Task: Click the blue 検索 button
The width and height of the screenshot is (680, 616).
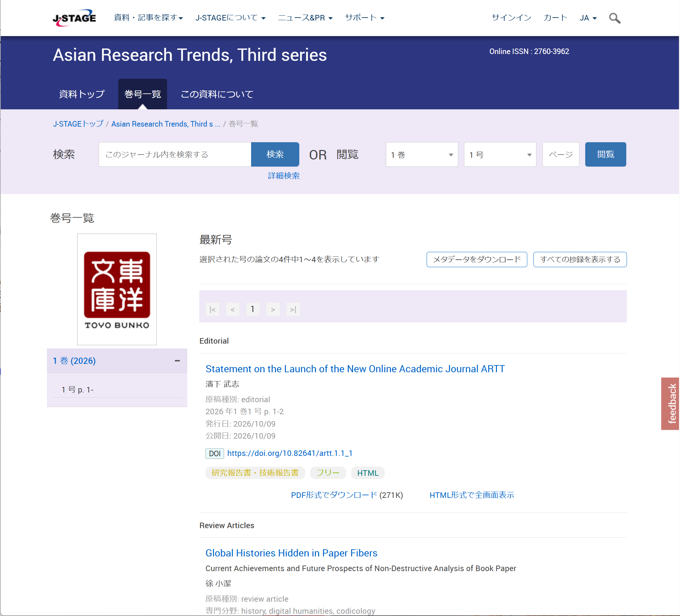Action: point(275,154)
